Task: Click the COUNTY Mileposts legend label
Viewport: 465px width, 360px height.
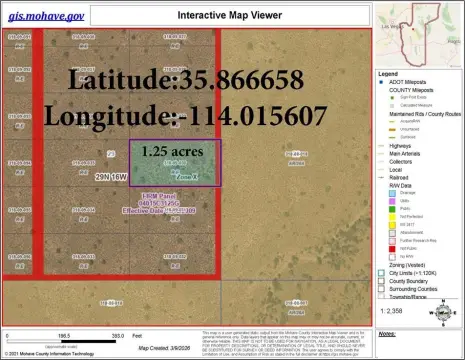Action: 411,90
